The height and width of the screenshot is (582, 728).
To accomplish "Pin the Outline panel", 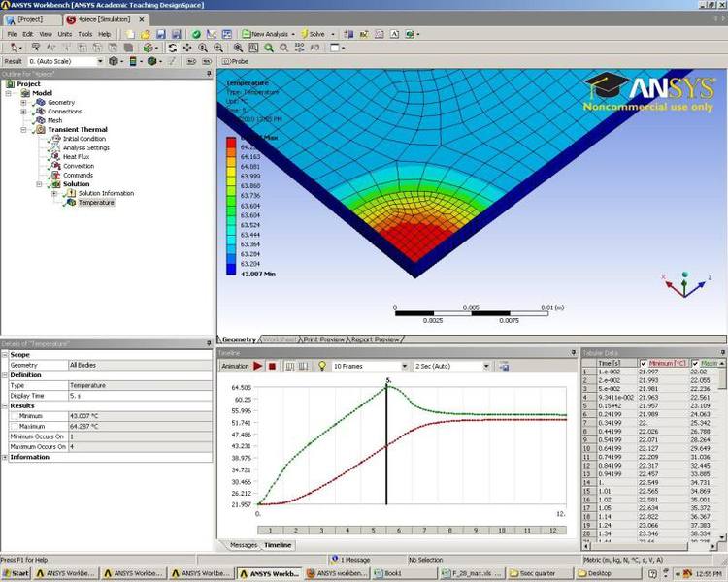I will click(209, 74).
